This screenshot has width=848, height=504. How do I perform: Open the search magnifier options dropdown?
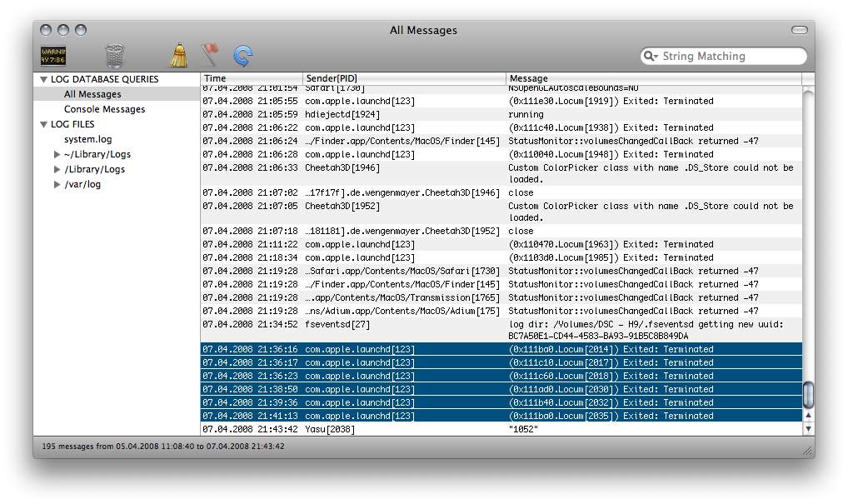click(x=651, y=57)
